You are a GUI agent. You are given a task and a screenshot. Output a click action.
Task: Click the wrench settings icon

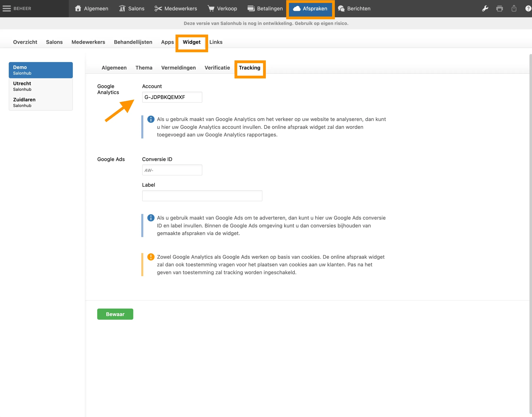tap(485, 9)
